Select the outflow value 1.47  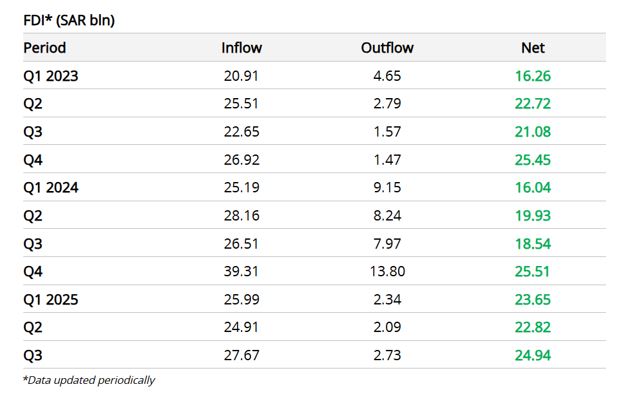pos(387,159)
